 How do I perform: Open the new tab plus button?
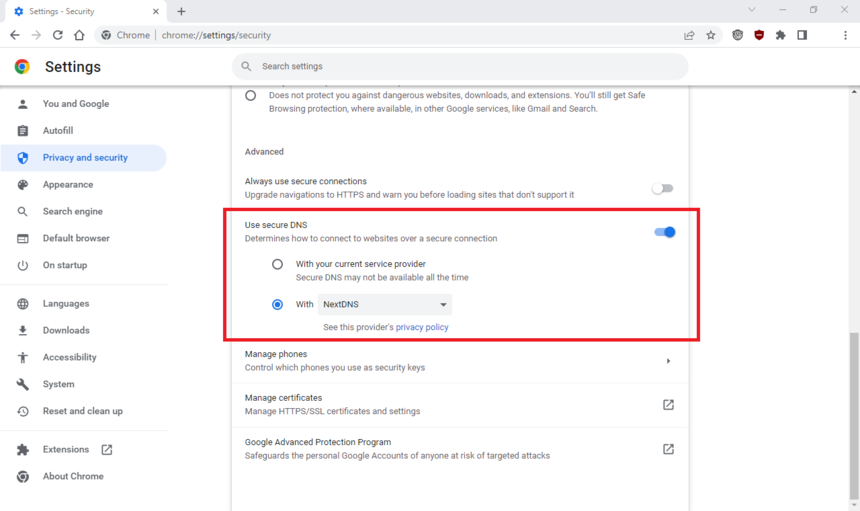(182, 11)
